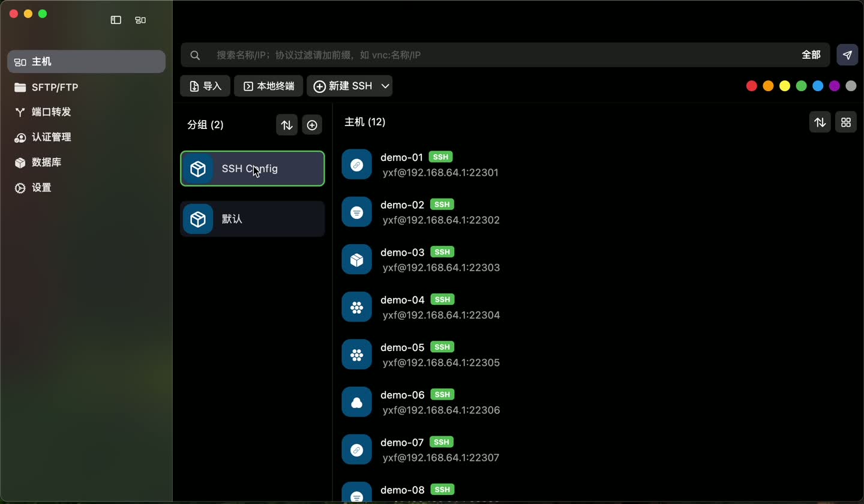Click 新建 SSH button
The image size is (864, 504).
343,86
